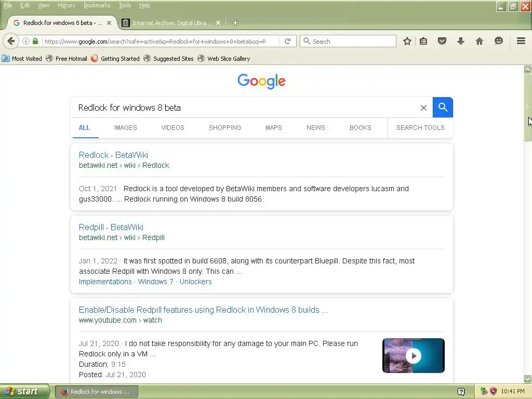Open the Getting Started bookmark
Screen dimensions: 532x399
tap(115, 59)
